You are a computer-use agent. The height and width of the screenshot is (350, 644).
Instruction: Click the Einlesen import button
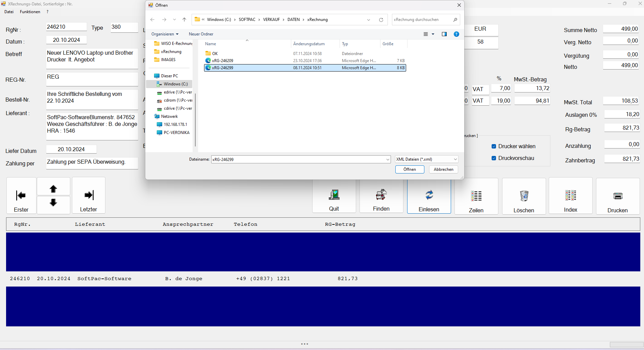point(429,196)
